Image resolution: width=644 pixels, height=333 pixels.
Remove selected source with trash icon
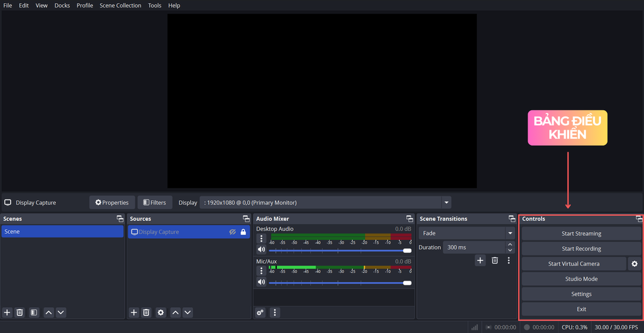(x=146, y=312)
